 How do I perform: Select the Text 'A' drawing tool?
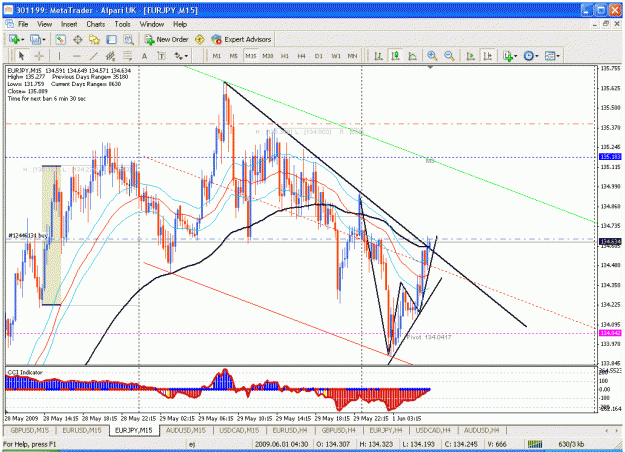144,56
